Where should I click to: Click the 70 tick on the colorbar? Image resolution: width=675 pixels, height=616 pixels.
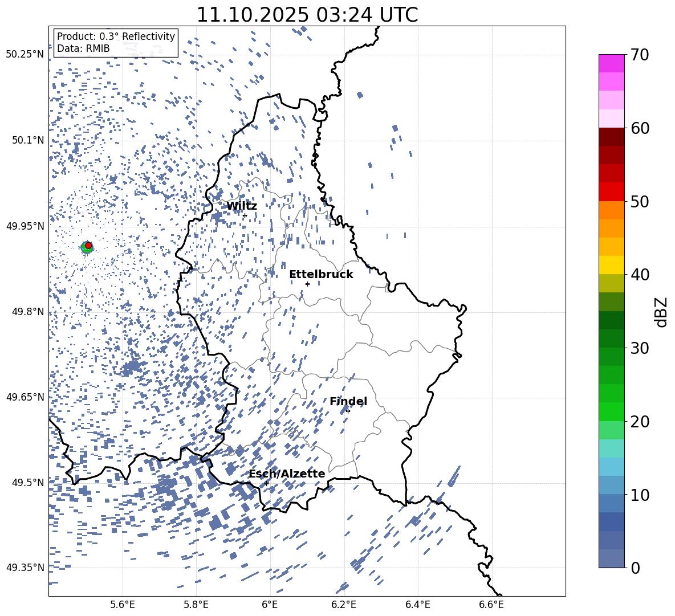pos(640,55)
